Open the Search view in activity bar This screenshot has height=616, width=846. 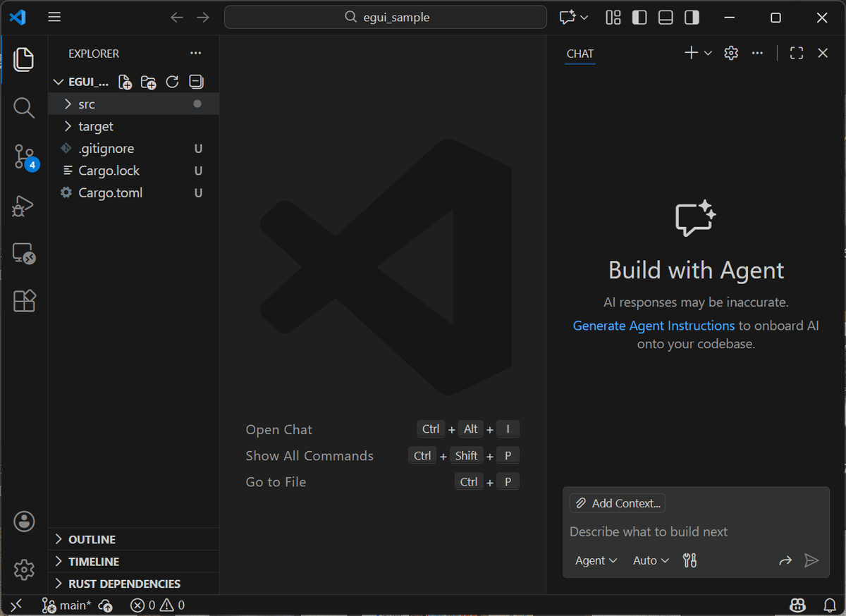24,108
